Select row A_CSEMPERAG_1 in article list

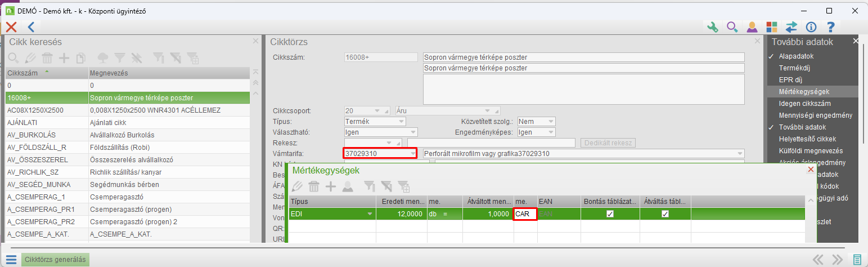[x=127, y=197]
